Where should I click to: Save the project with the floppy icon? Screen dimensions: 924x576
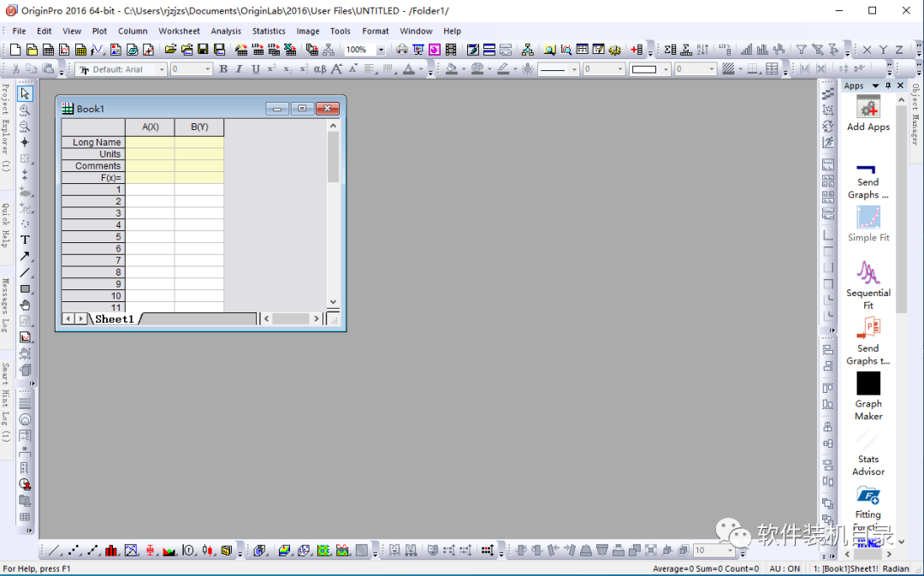(x=203, y=50)
